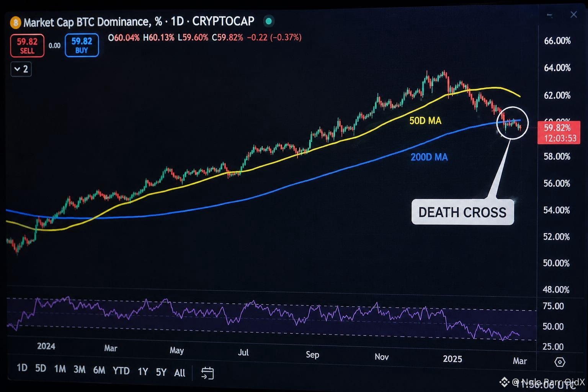Select the 1D time range
588x392 pixels.
click(x=22, y=368)
